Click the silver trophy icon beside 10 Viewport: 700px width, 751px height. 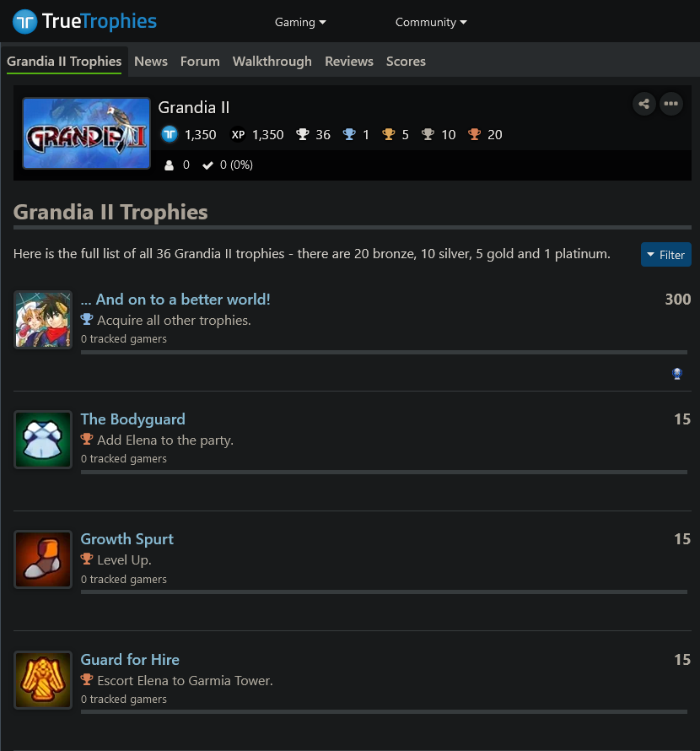click(x=428, y=134)
